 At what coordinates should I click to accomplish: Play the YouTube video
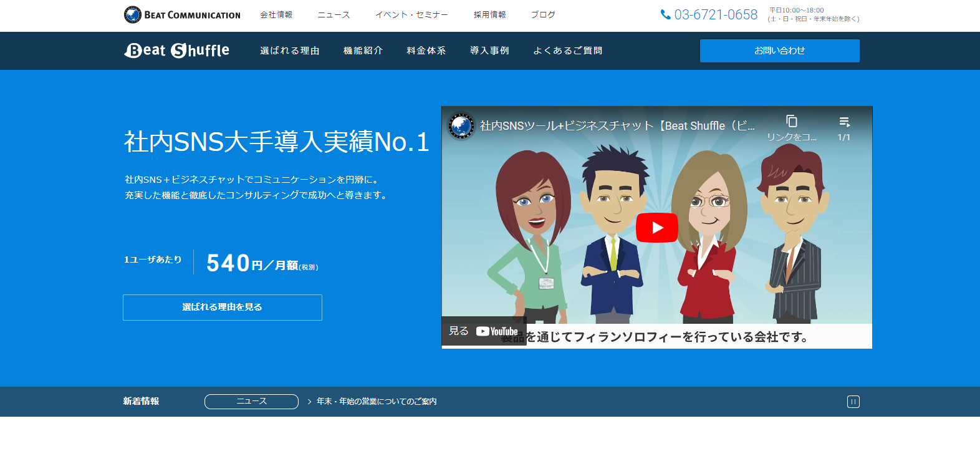pos(657,228)
